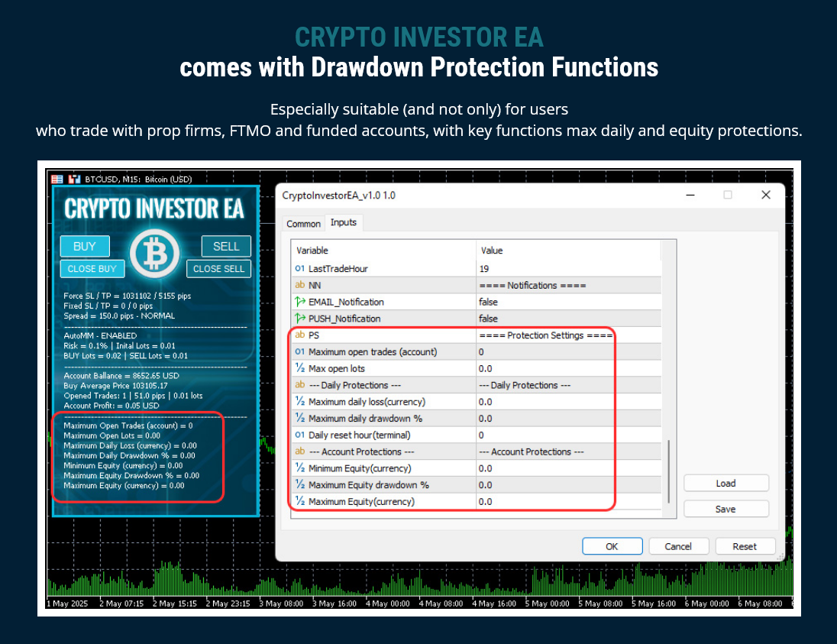Click the Daily reset hour(terminal) label
This screenshot has width=837, height=644.
point(359,435)
